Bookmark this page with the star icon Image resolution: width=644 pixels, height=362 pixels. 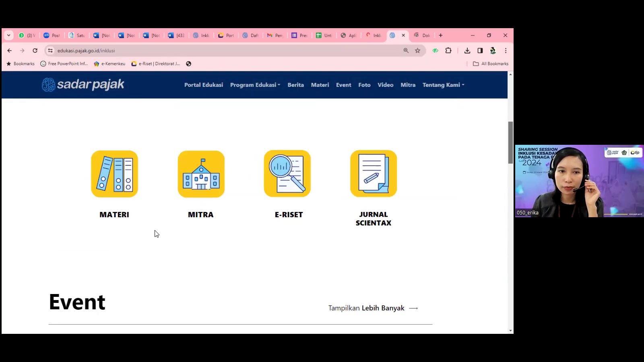(417, 51)
